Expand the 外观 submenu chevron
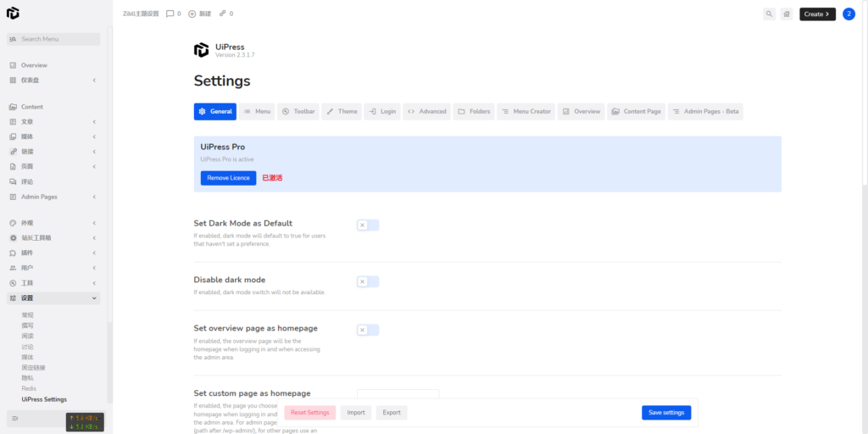Image resolution: width=868 pixels, height=434 pixels. tap(94, 223)
